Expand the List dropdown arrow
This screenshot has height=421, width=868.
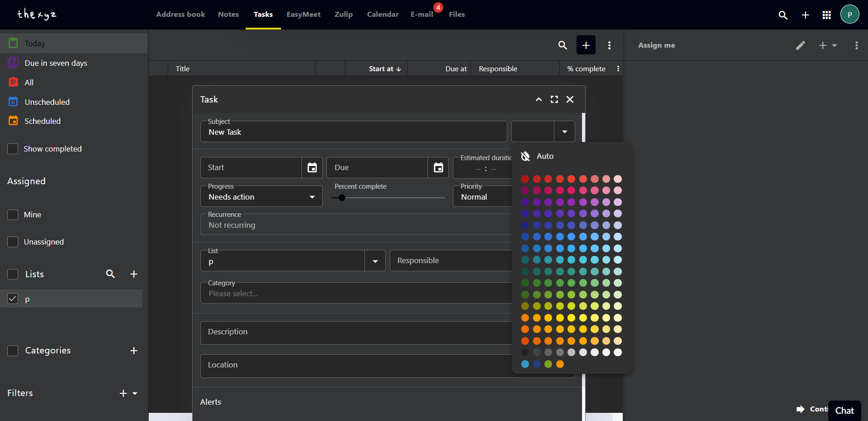(375, 261)
